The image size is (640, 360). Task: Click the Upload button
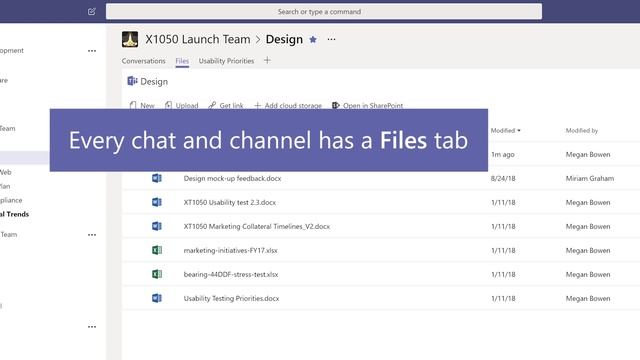point(182,105)
